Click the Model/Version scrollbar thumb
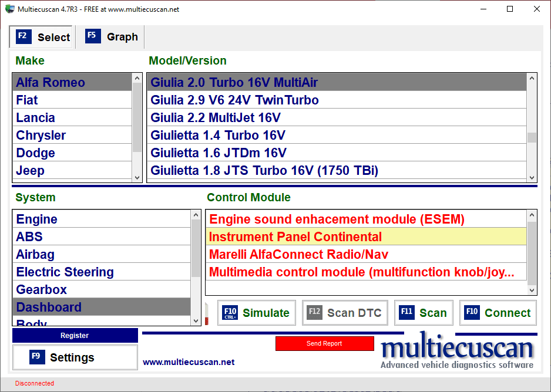 pos(532,137)
